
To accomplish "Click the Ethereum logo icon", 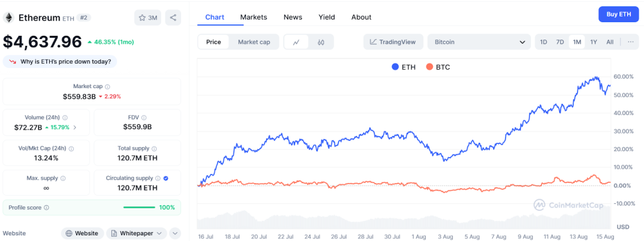I will coord(9,18).
